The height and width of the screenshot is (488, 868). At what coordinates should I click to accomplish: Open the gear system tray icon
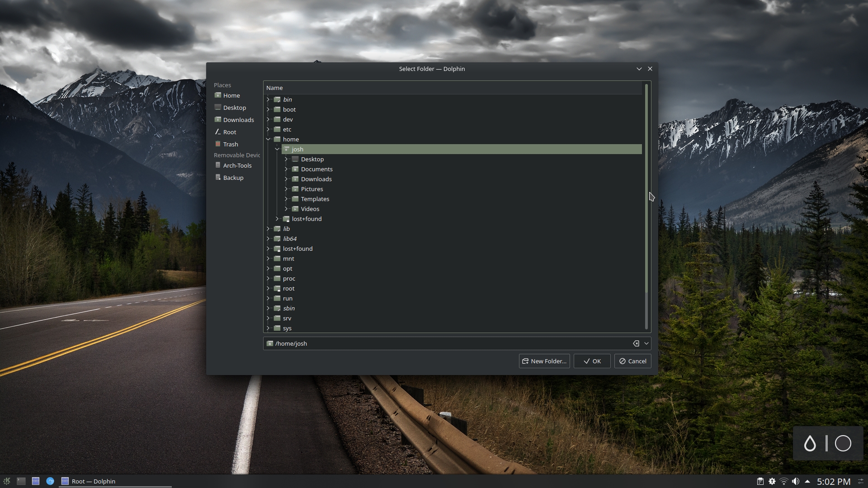772,481
